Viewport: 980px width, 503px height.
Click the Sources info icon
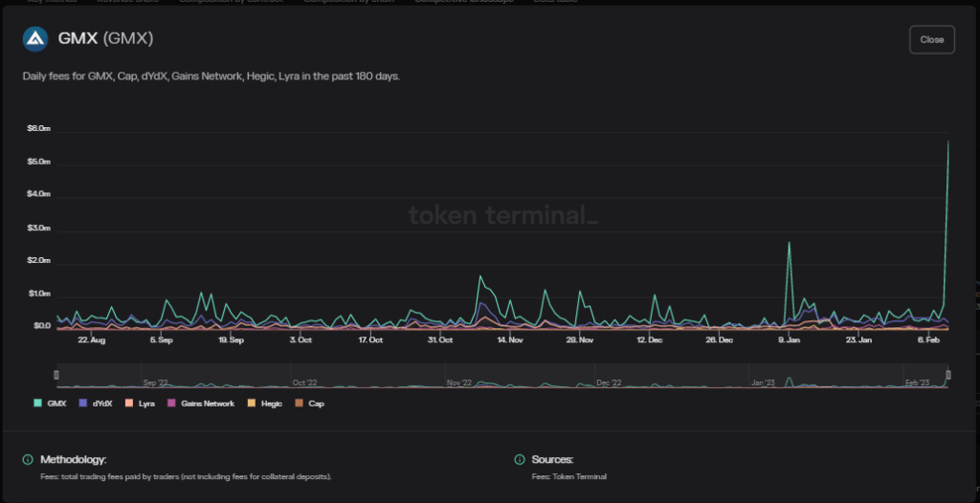[520, 460]
